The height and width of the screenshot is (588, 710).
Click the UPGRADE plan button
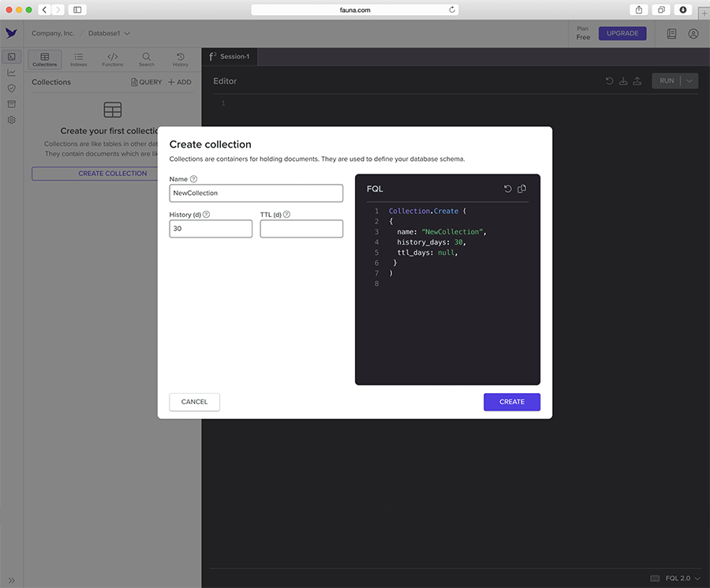coord(622,34)
